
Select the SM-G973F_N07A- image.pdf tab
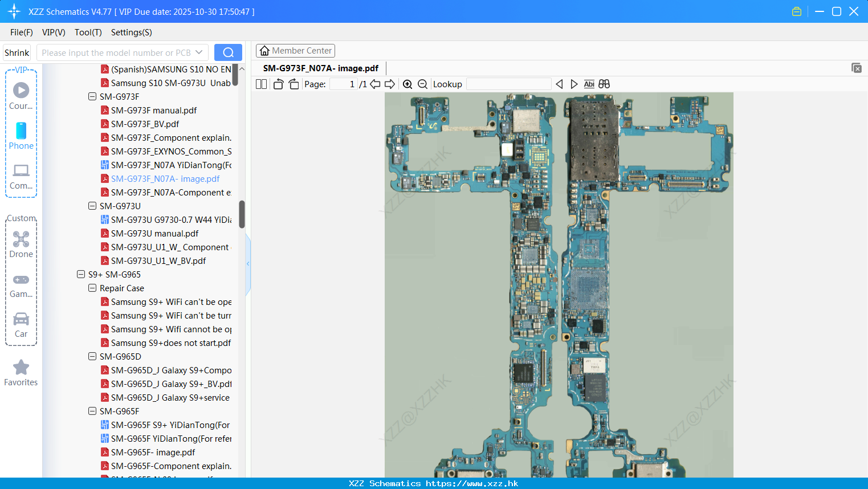(321, 68)
